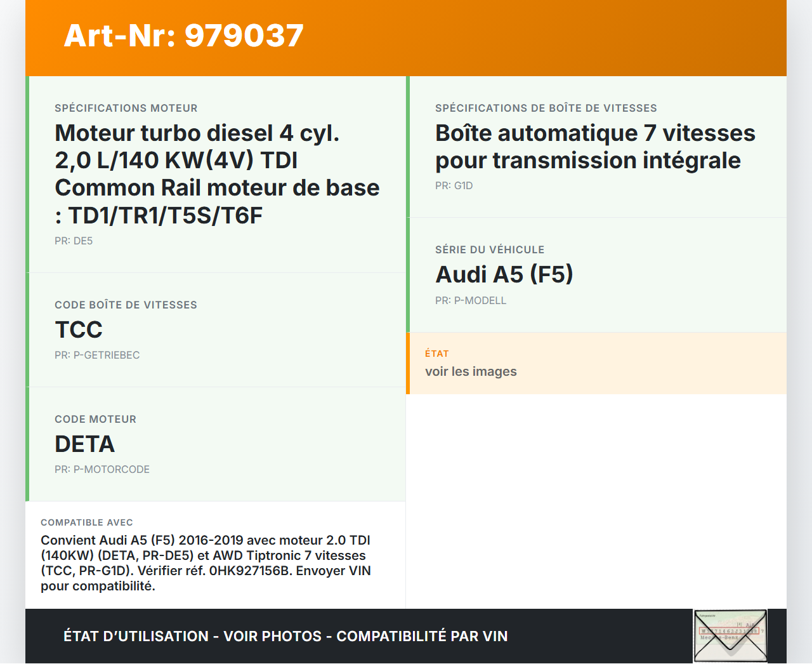Click the VIN envelope icon in footer
Viewport: 812px width, 664px height.
click(730, 636)
